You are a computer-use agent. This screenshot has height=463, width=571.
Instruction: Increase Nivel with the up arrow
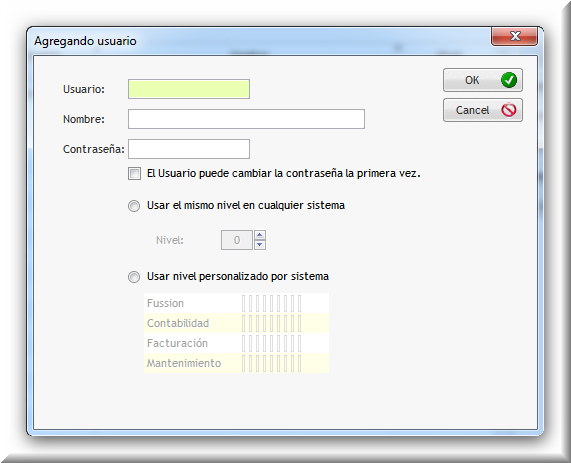coord(260,235)
